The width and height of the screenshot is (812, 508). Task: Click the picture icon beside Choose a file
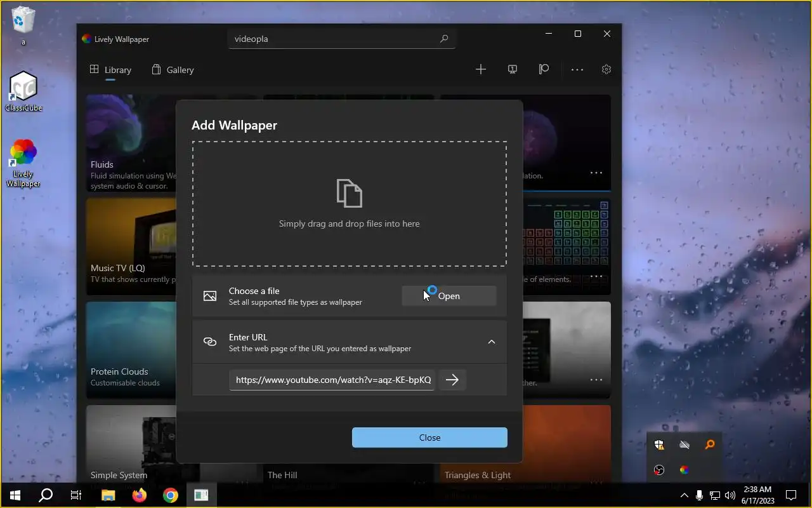(x=210, y=296)
